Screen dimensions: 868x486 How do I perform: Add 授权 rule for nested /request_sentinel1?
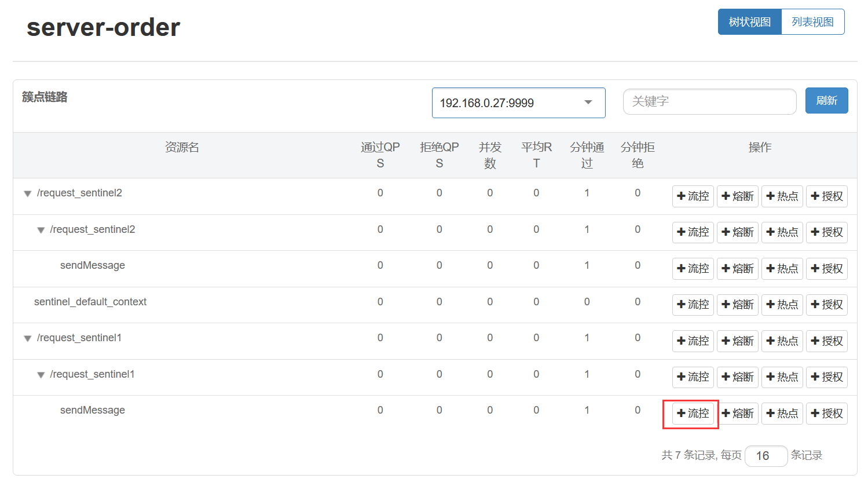(826, 377)
